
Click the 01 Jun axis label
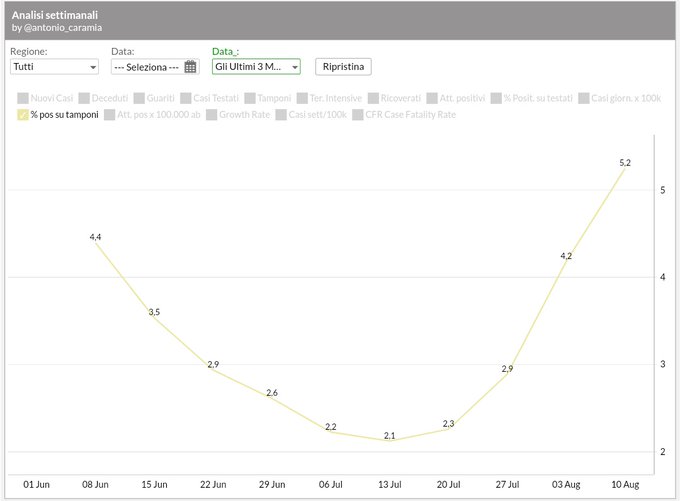36,485
